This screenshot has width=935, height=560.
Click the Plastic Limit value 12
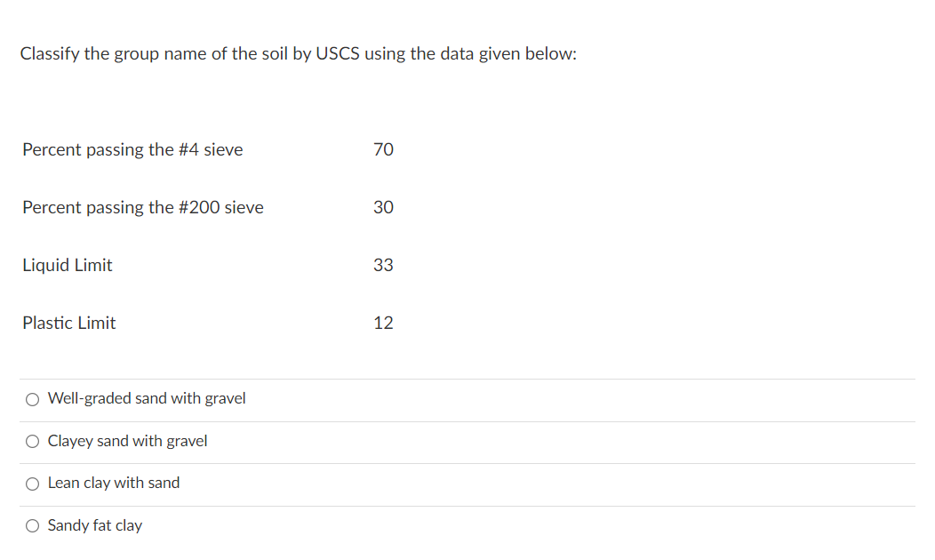[384, 323]
